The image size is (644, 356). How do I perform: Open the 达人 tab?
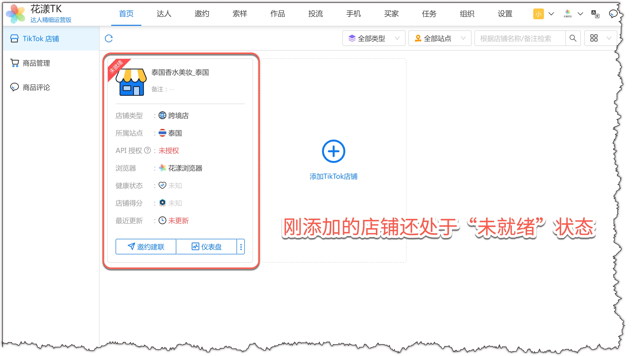164,14
